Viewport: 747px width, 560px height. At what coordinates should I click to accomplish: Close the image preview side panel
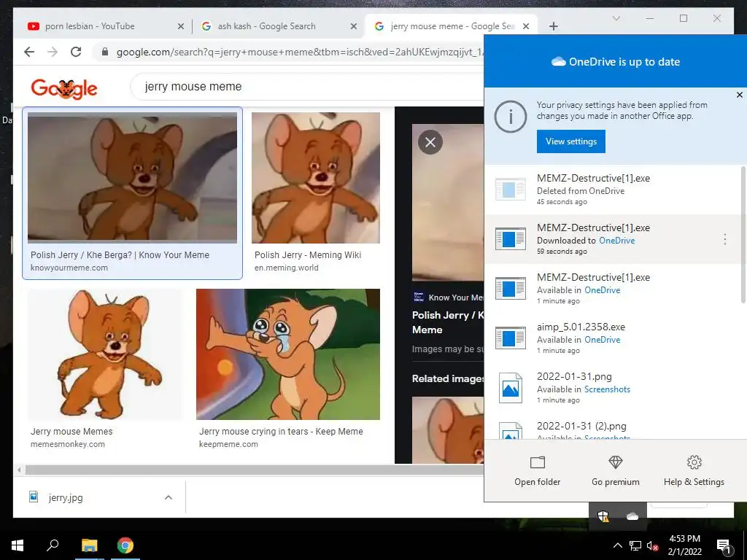coord(430,142)
